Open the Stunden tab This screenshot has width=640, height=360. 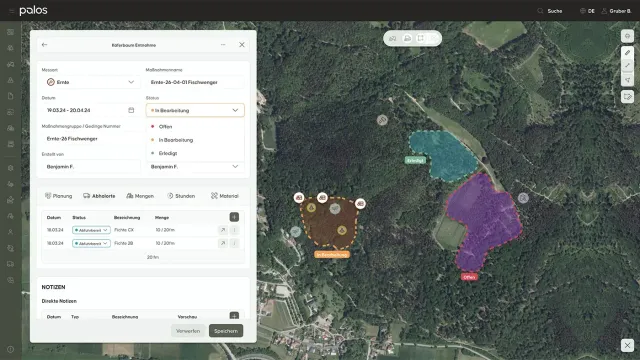tap(181, 196)
